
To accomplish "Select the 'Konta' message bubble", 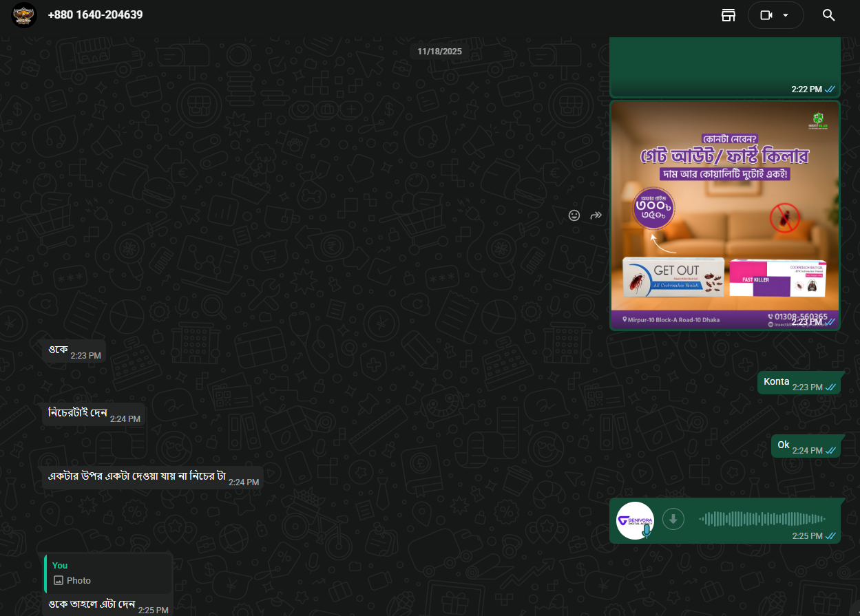I will 800,382.
